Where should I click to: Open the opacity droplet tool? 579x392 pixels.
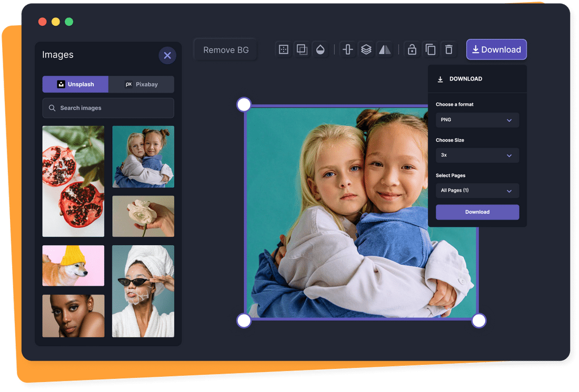click(321, 49)
